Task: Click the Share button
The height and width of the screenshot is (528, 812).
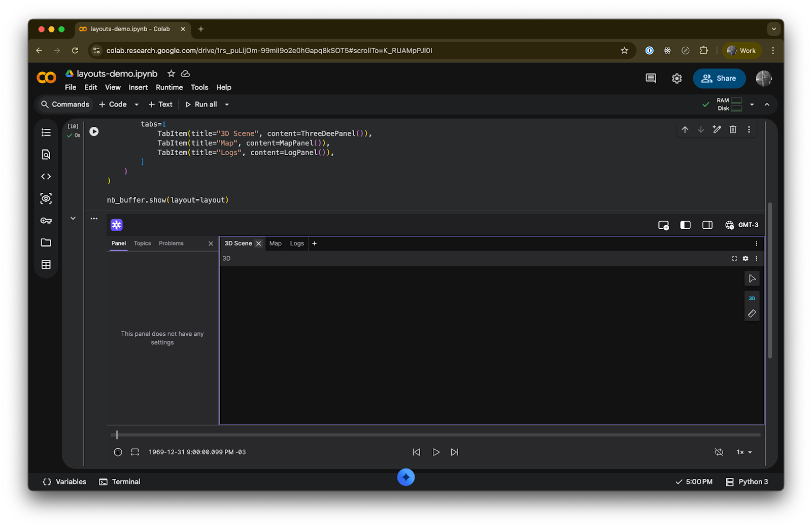Action: [x=719, y=79]
